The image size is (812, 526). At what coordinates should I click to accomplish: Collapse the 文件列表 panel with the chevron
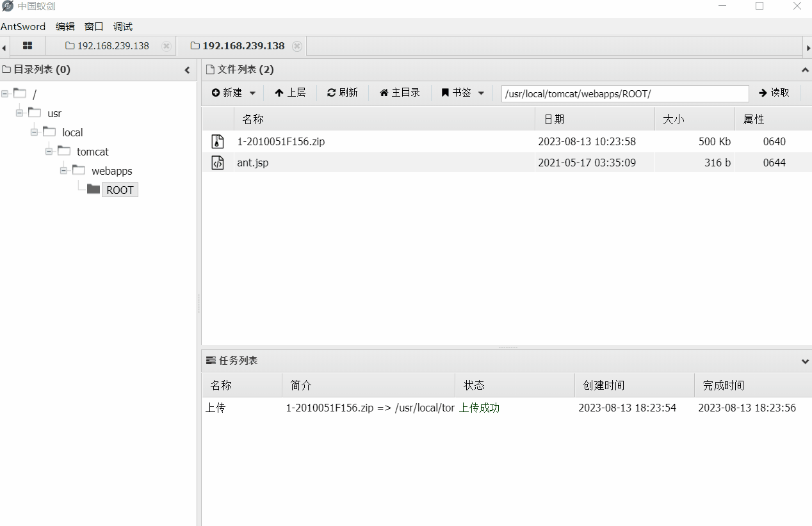pos(806,70)
